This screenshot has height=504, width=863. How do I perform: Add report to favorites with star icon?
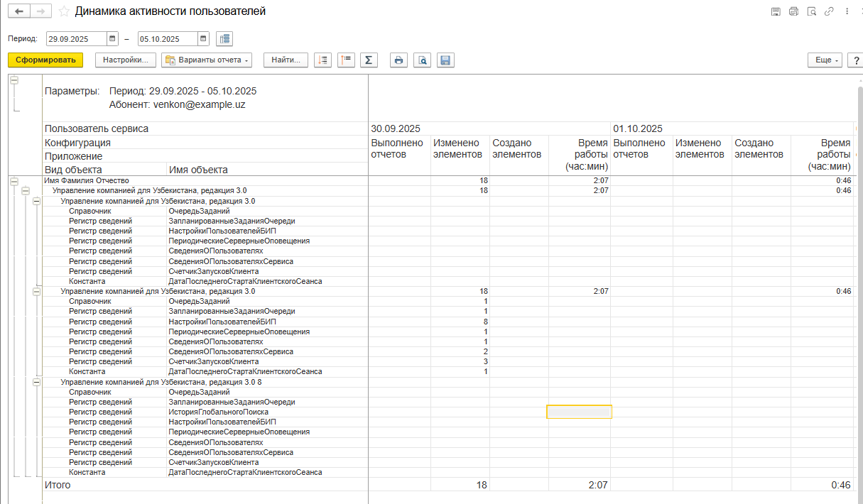click(x=64, y=11)
